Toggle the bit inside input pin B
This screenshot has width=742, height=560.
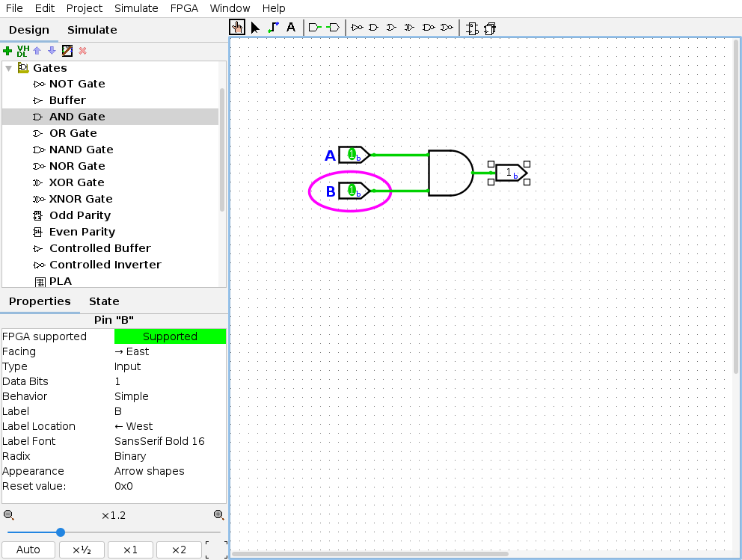(351, 191)
